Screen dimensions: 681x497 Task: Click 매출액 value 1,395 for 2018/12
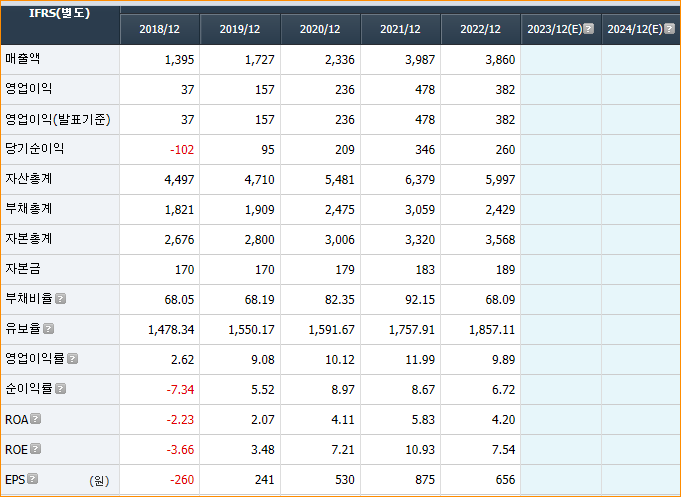(x=179, y=60)
